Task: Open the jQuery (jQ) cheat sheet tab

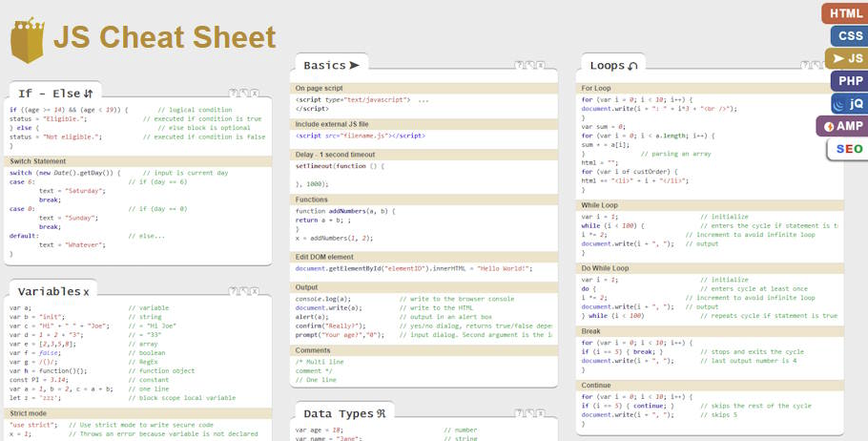Action: coord(848,103)
